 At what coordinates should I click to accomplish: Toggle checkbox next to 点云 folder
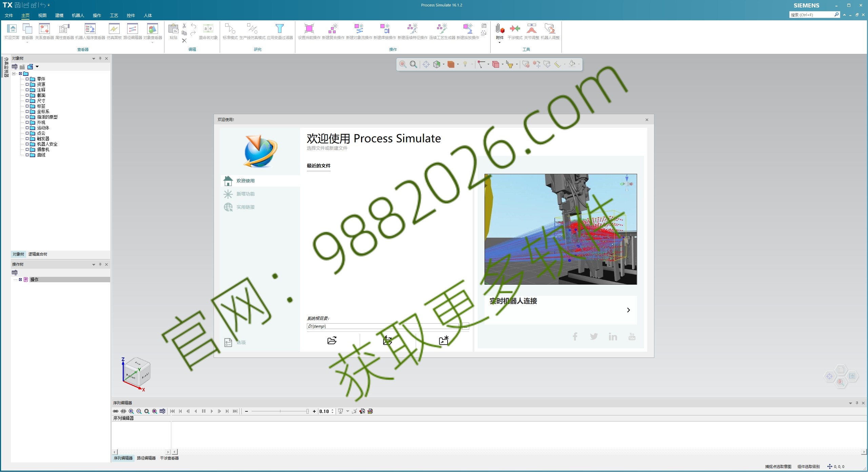[27, 133]
